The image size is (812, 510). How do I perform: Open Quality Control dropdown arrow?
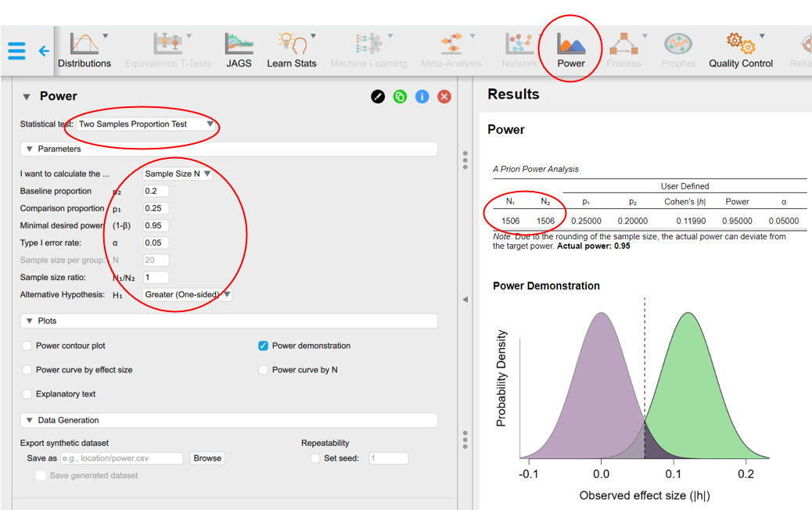point(762,36)
